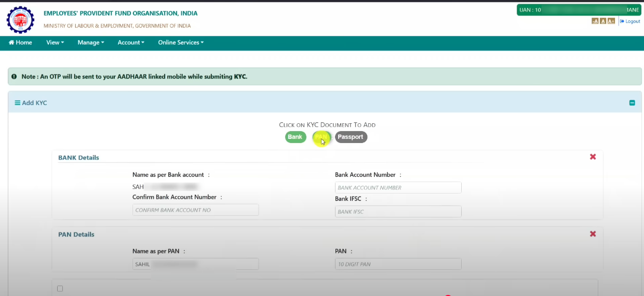
Task: Expand the Manage dropdown menu
Action: (x=91, y=43)
